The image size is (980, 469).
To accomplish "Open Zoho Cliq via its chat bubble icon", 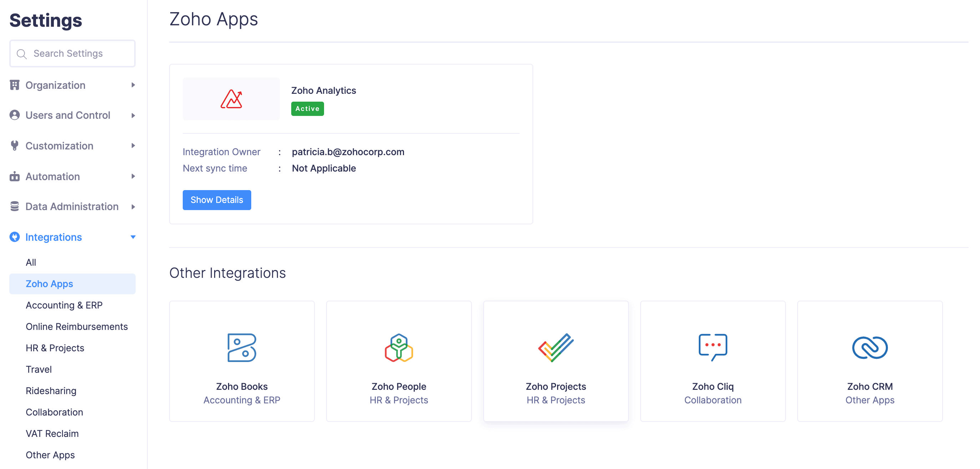I will pos(713,346).
